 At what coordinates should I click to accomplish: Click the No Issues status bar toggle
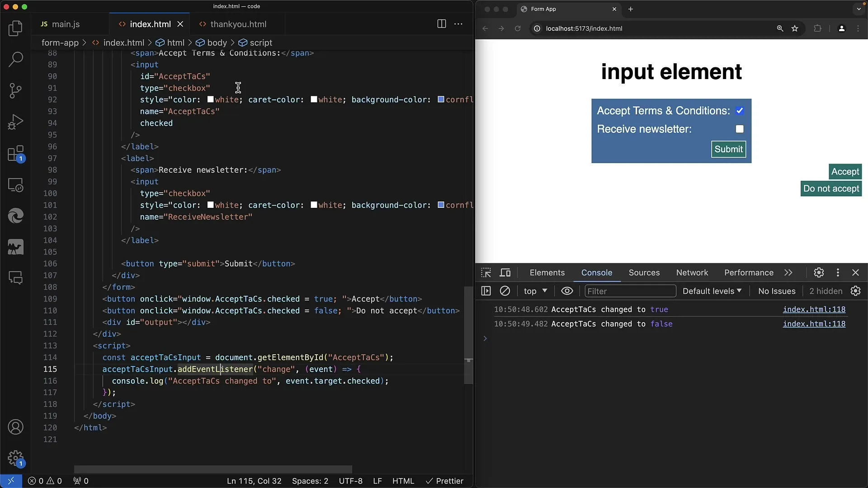tap(777, 291)
